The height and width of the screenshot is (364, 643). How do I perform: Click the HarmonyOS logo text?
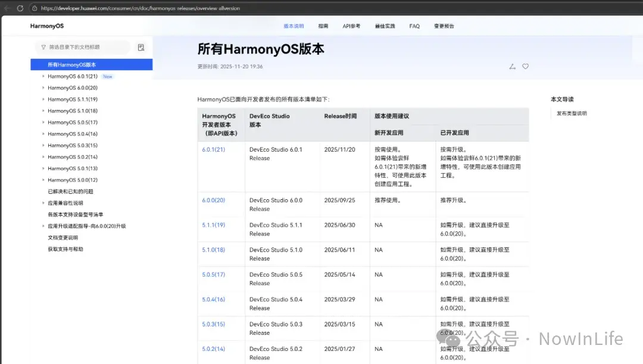coord(47,26)
